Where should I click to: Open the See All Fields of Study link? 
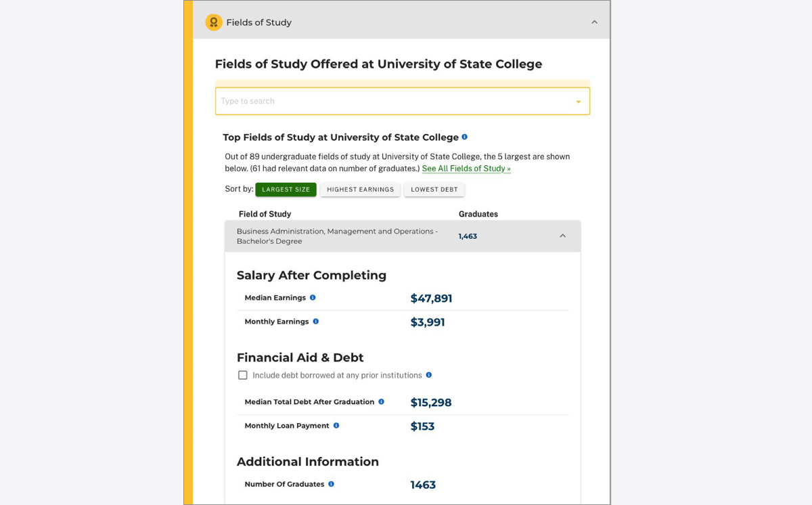(x=466, y=168)
